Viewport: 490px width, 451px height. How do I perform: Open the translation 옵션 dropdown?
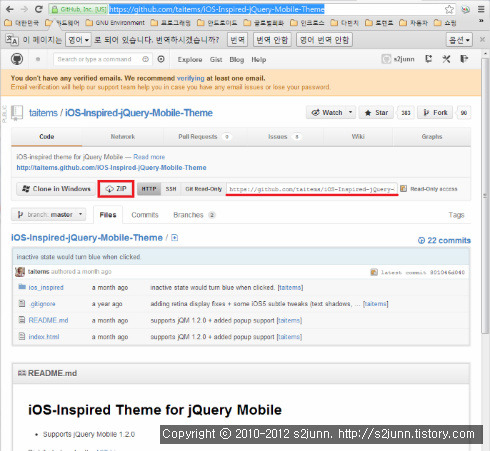point(459,40)
